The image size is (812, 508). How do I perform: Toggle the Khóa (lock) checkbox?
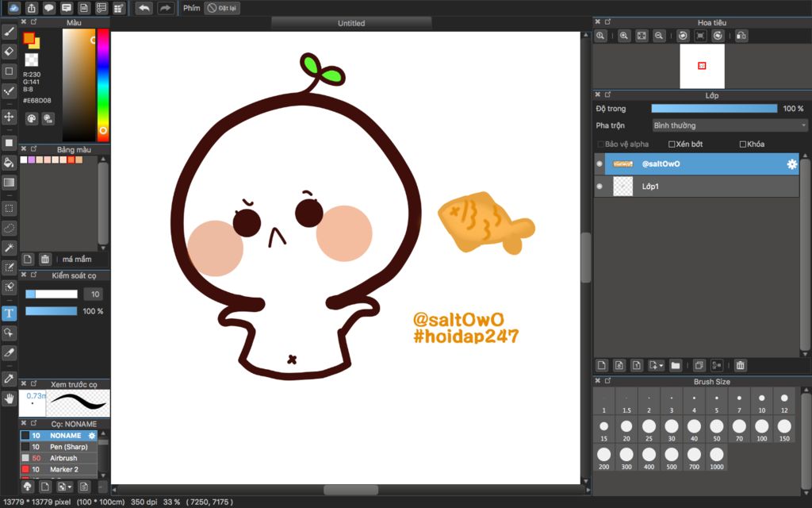742,144
